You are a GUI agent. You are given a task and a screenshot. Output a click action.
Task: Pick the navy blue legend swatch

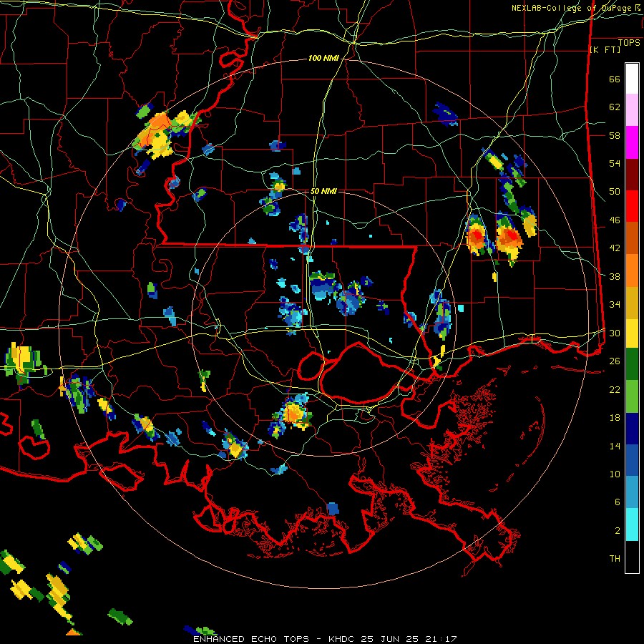click(632, 429)
